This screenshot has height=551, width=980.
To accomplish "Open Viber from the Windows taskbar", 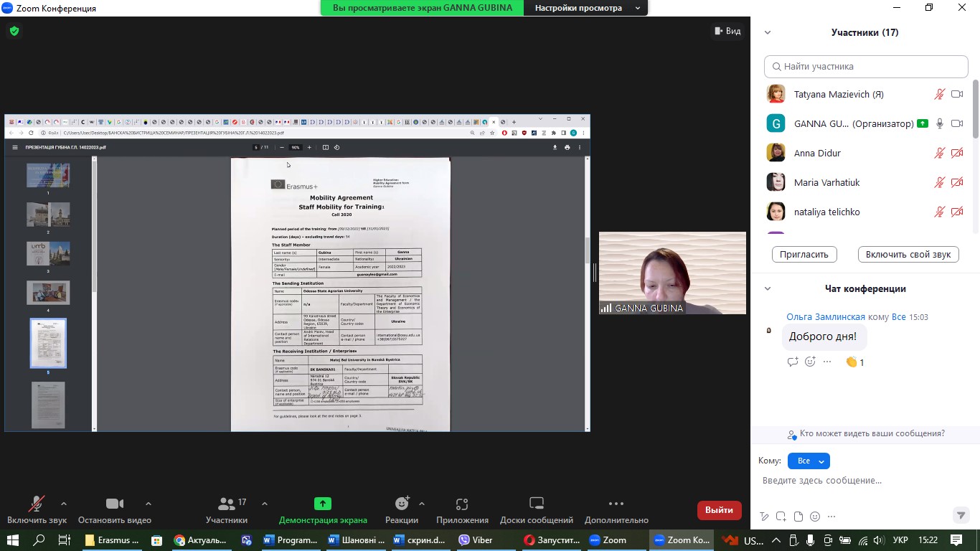I will tap(475, 540).
